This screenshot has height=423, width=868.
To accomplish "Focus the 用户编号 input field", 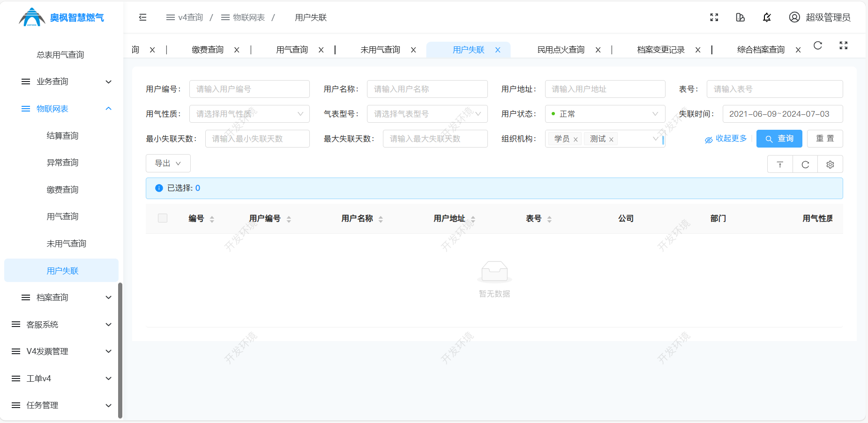I will 249,89.
